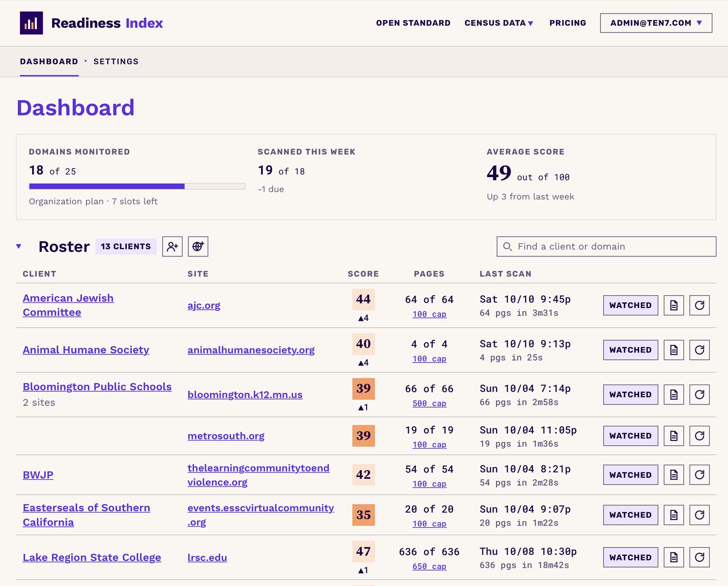Rescan bloomington.k12.mn.us now
Screen dimensions: 728x586
[x=699, y=395]
